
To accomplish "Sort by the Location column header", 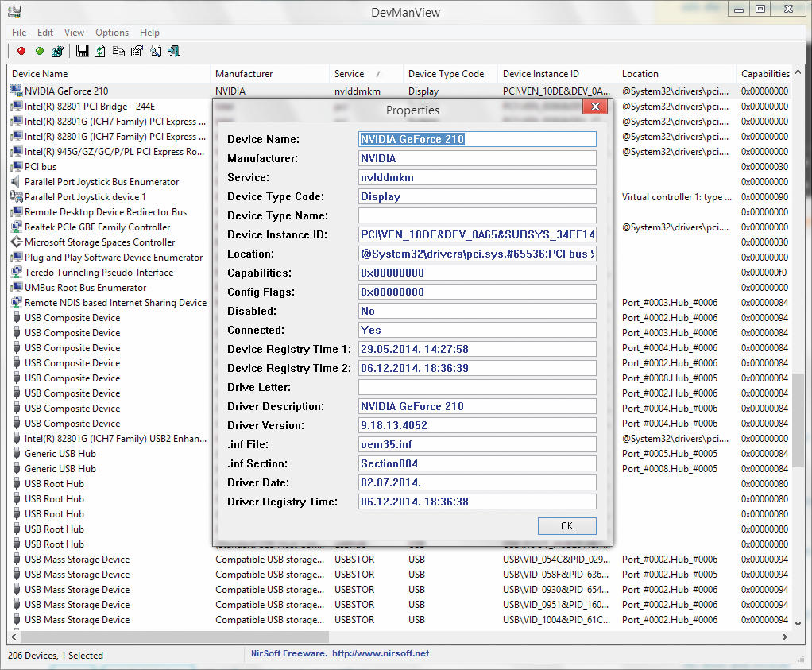I will pyautogui.click(x=676, y=74).
